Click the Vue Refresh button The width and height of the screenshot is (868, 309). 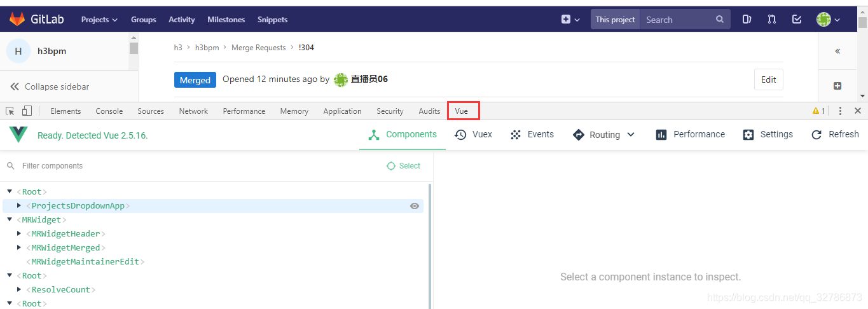pos(835,135)
